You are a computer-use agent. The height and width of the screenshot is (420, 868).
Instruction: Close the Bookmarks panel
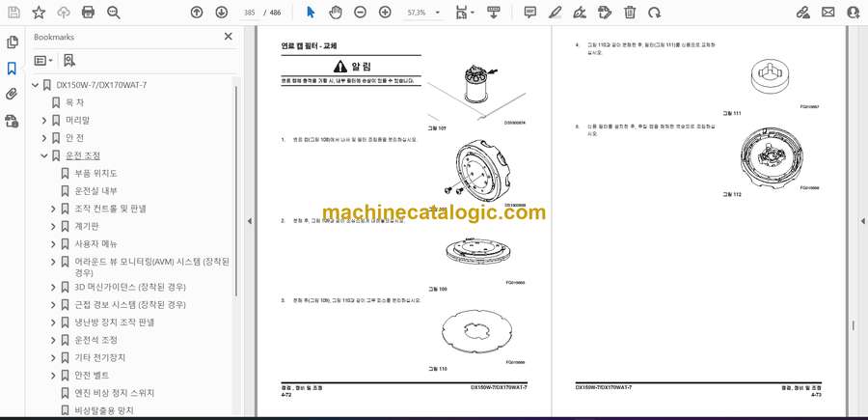point(228,37)
